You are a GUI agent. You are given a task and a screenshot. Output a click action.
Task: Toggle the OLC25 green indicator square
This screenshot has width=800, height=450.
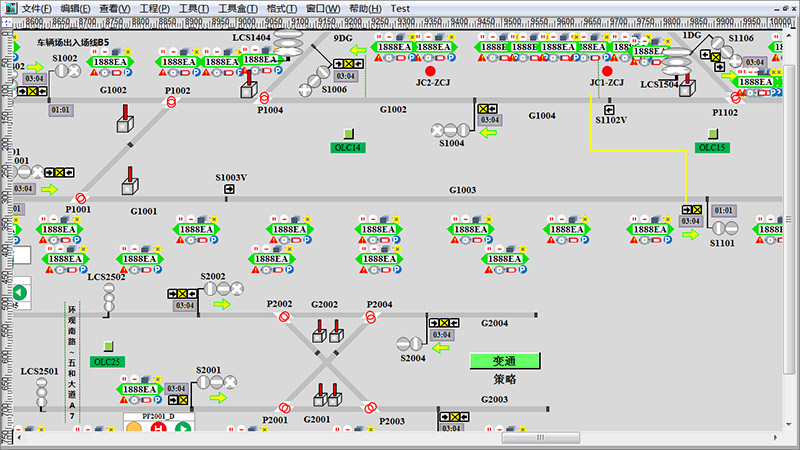(x=108, y=347)
